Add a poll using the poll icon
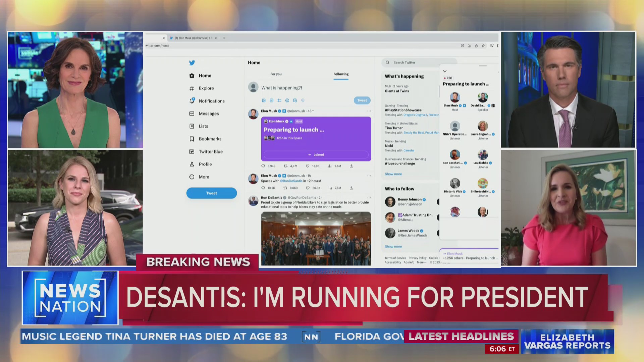This screenshot has width=644, height=362. (279, 100)
